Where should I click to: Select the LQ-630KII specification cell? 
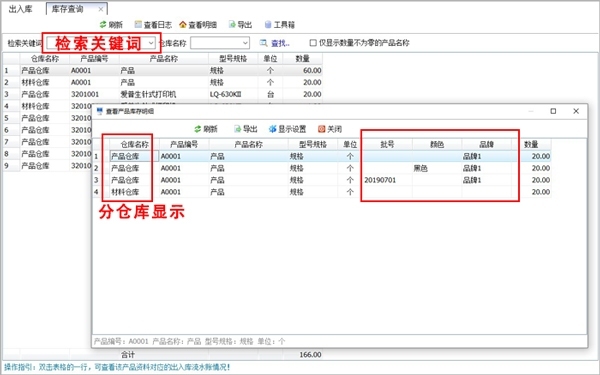[x=233, y=95]
